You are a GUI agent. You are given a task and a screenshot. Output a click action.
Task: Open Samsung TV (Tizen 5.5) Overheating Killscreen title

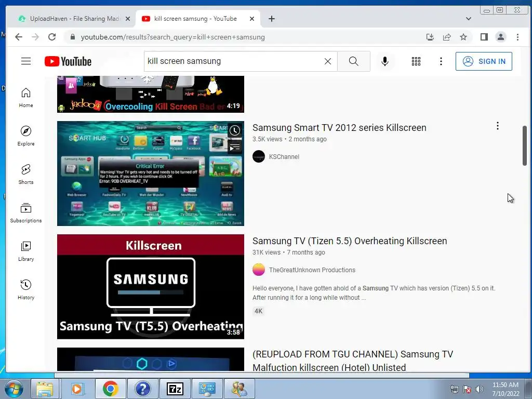[350, 241]
